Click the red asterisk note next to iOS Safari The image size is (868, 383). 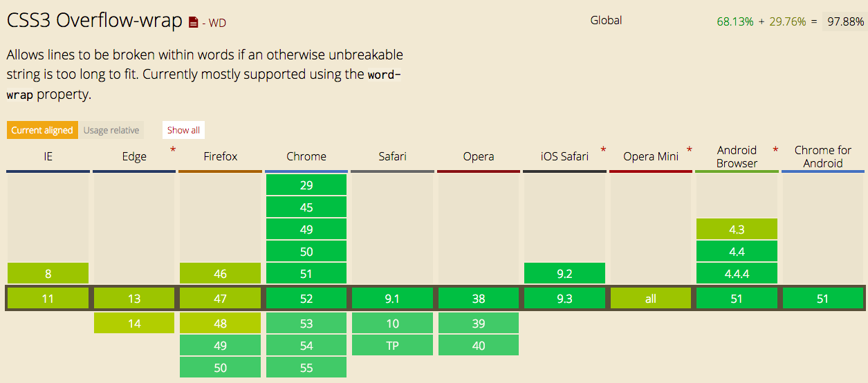click(604, 150)
